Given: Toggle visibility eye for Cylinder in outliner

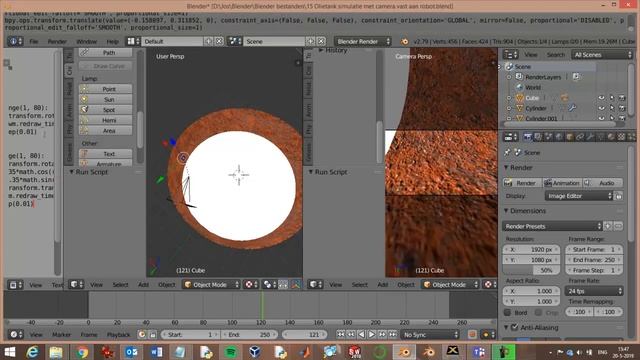Looking at the screenshot, I should pyautogui.click(x=601, y=108).
